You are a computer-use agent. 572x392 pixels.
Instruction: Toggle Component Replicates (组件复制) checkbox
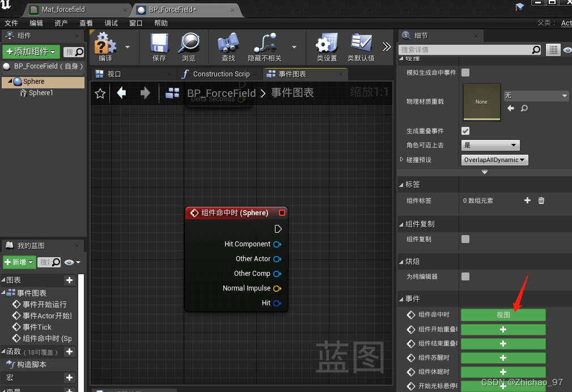[465, 239]
